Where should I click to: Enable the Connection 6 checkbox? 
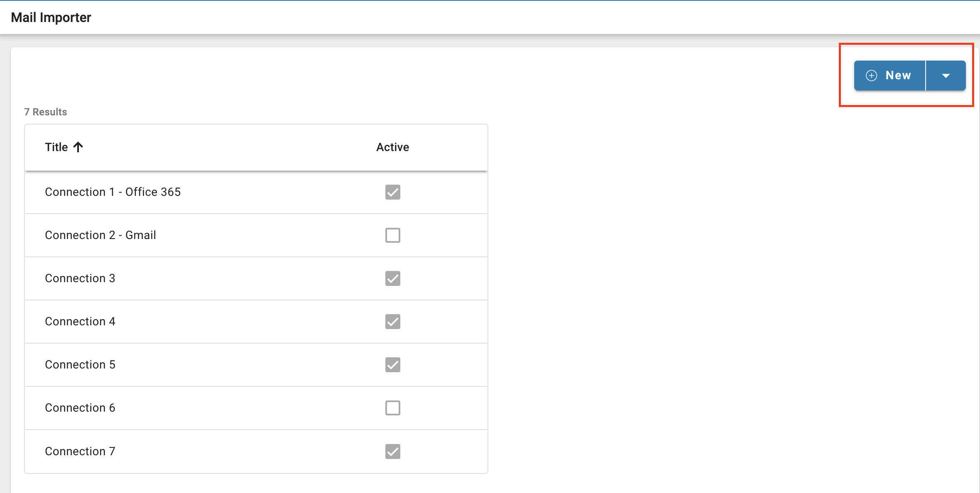[x=392, y=408]
